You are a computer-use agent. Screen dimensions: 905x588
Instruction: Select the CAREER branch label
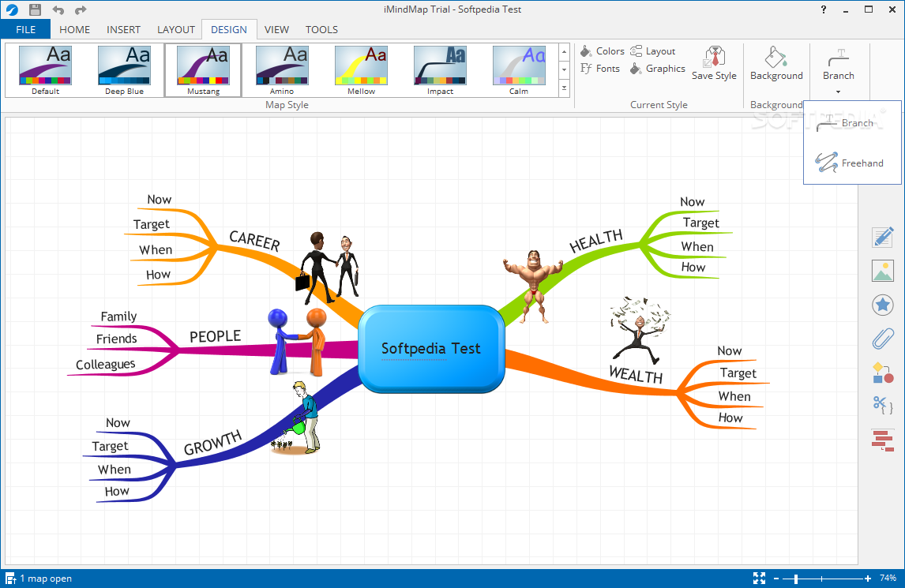[254, 241]
